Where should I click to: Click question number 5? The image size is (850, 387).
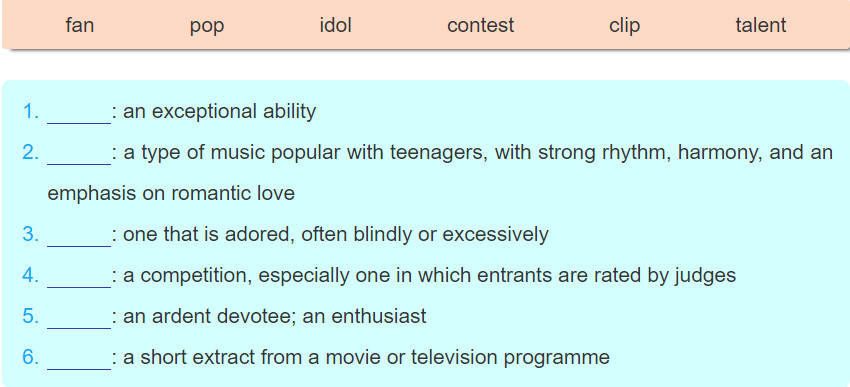click(31, 317)
